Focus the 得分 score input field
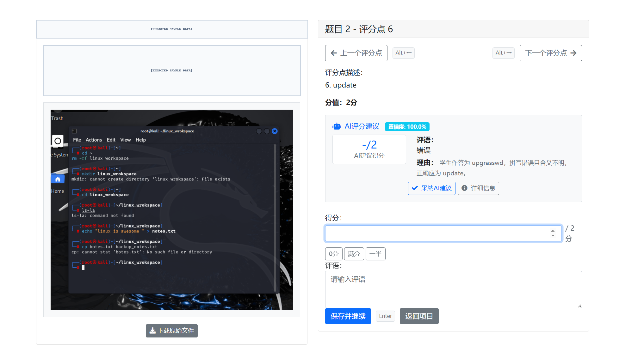Viewport: 644px width, 346px height. [x=443, y=234]
